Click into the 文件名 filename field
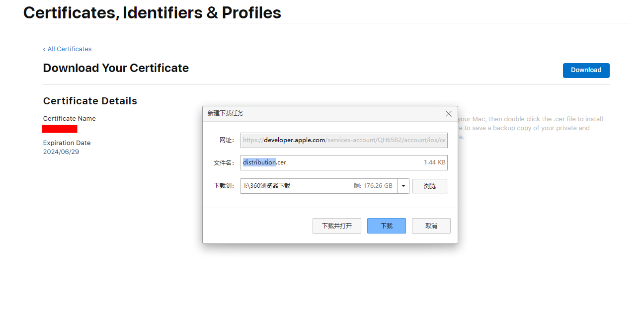 click(x=344, y=162)
